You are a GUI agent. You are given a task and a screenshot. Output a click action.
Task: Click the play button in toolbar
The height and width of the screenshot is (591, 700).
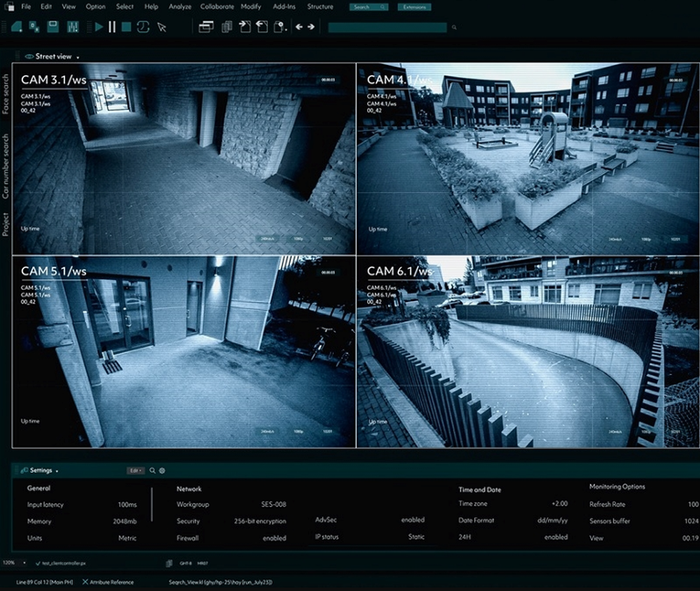click(x=99, y=27)
